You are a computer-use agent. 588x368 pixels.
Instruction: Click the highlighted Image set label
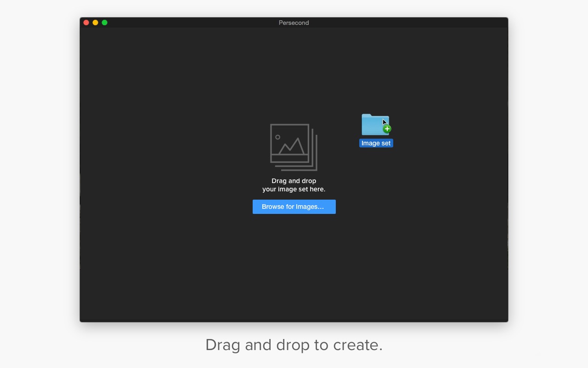[x=376, y=143]
